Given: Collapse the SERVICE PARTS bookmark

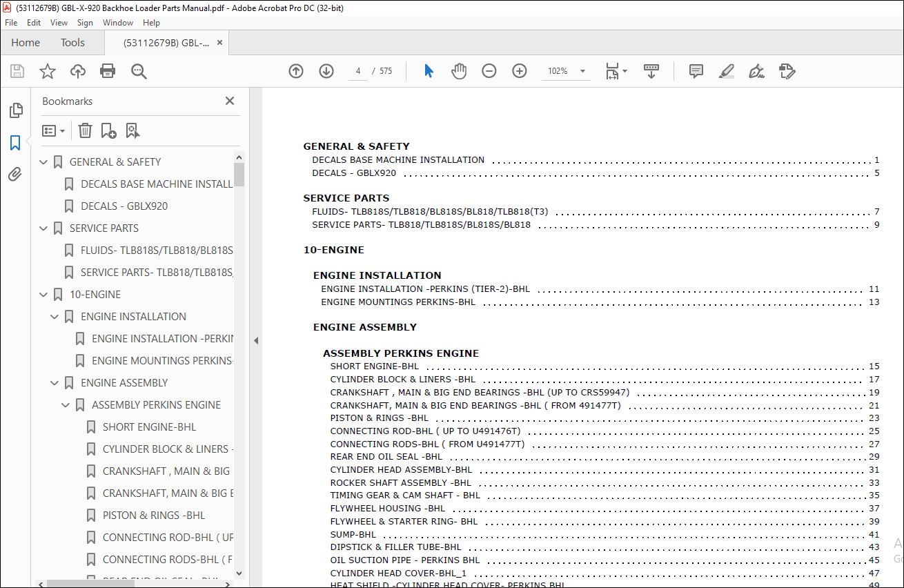Looking at the screenshot, I should click(43, 228).
